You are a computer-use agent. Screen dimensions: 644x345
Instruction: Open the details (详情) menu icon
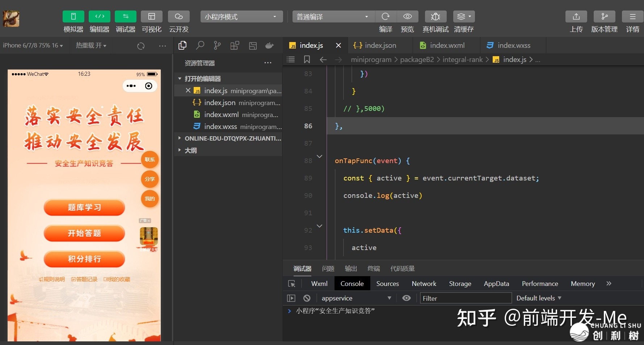[x=633, y=17]
